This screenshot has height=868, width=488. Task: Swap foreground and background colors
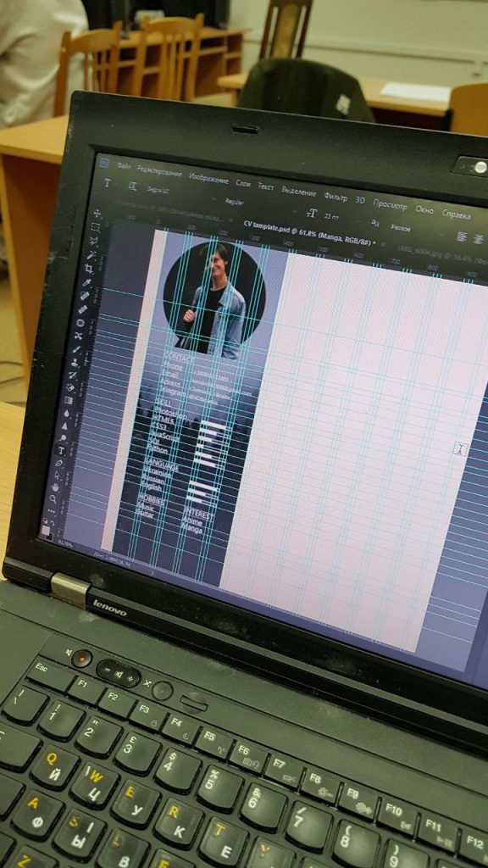[53, 522]
